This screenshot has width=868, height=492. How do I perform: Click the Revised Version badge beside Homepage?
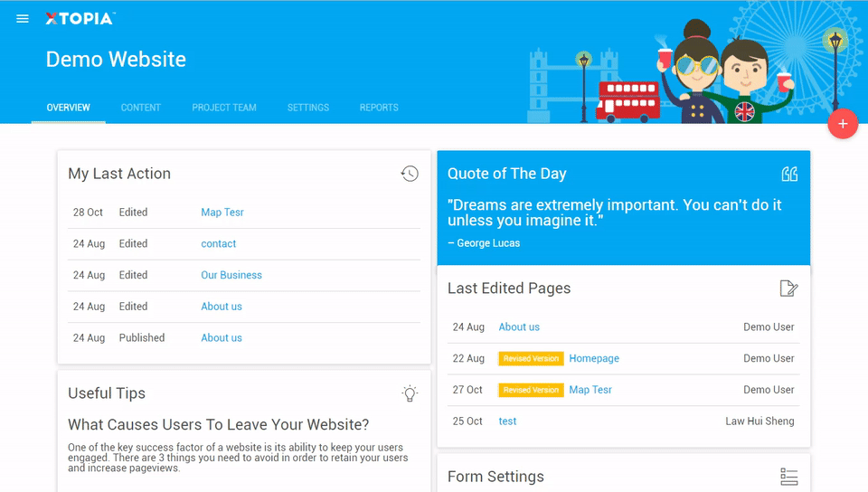coord(531,359)
